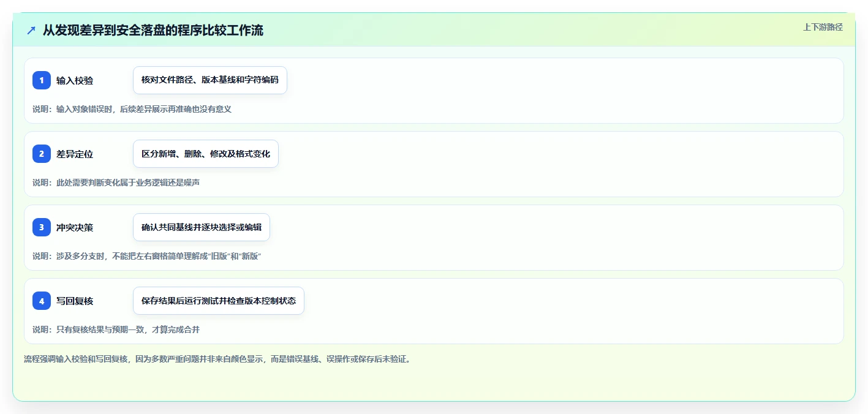The width and height of the screenshot is (868, 414).
Task: Click the arrow icon beside the workflow title
Action: 31,30
